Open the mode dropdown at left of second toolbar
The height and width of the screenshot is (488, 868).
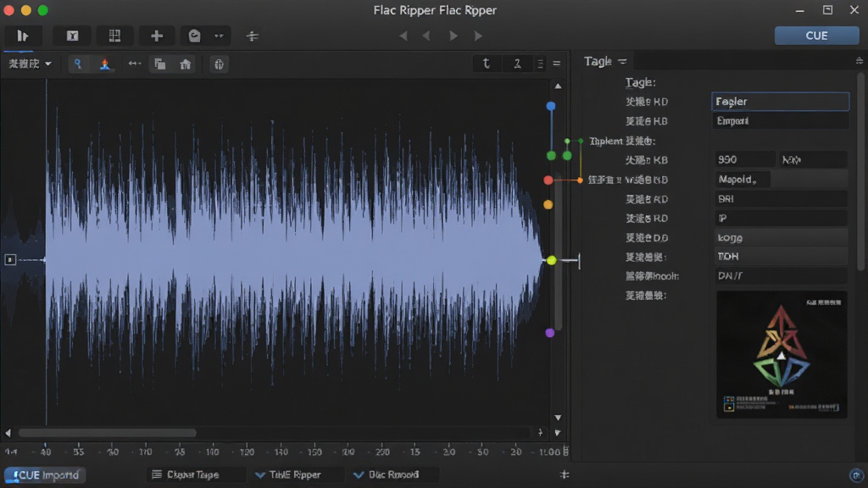pos(30,64)
